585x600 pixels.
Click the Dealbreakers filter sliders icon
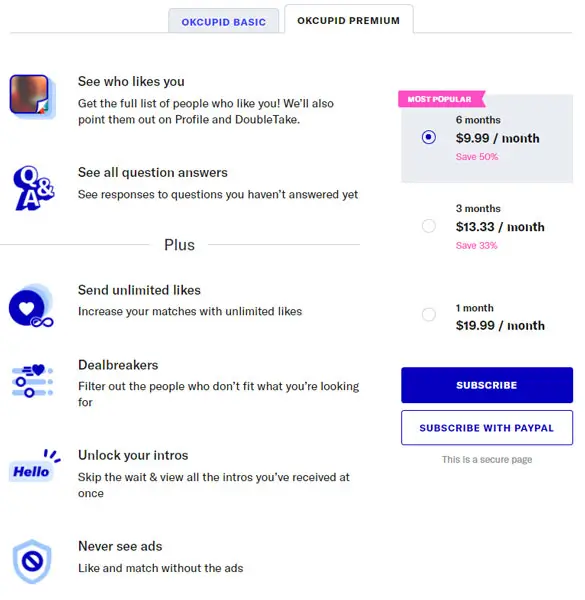pyautogui.click(x=33, y=381)
